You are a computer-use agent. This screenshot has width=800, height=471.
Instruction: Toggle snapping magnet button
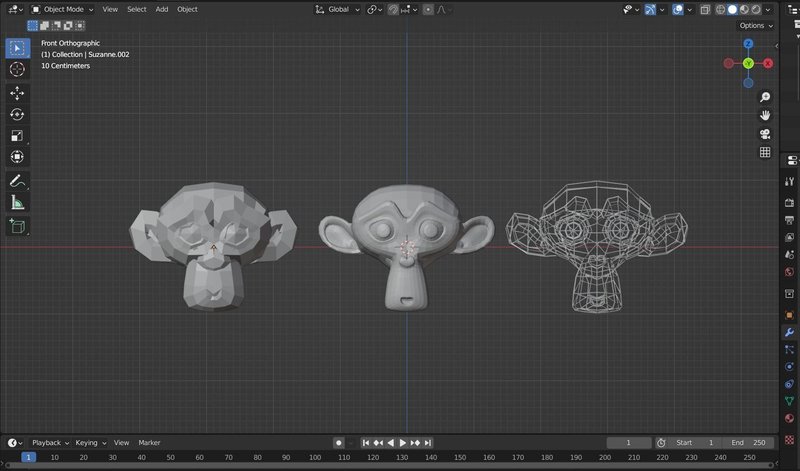click(393, 9)
